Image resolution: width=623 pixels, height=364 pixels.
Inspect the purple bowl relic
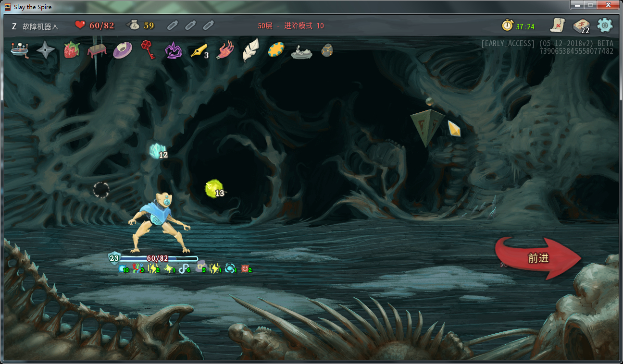click(123, 50)
